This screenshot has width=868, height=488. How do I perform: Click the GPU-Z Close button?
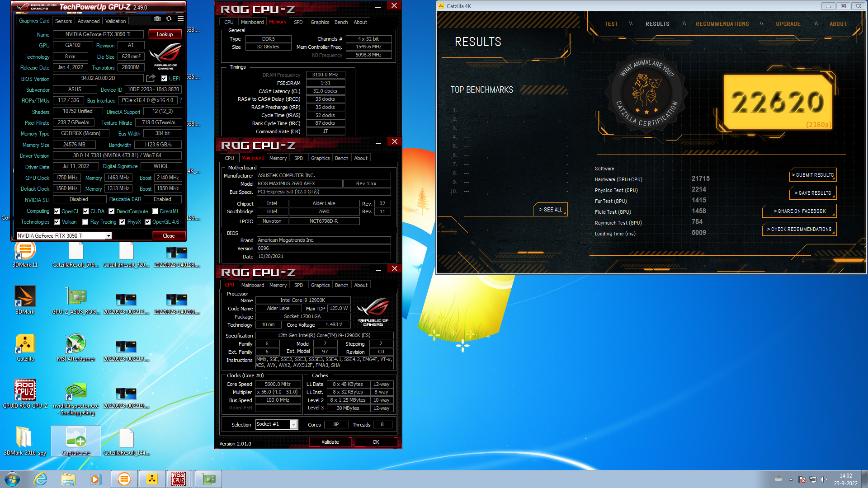pyautogui.click(x=169, y=236)
